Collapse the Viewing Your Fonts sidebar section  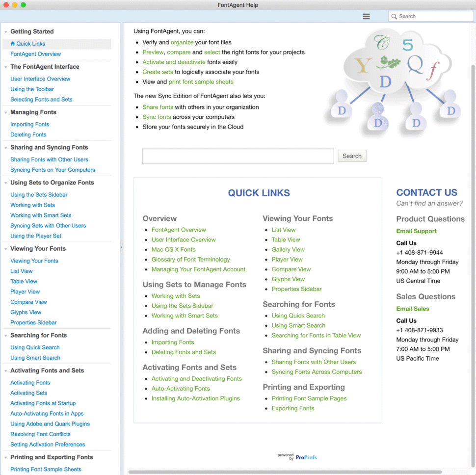pos(6,249)
